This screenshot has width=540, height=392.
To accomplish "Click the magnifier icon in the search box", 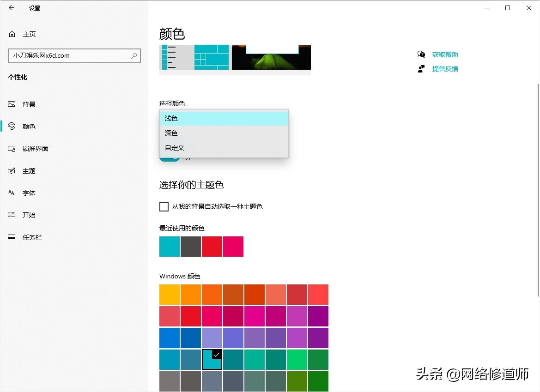I will click(134, 55).
